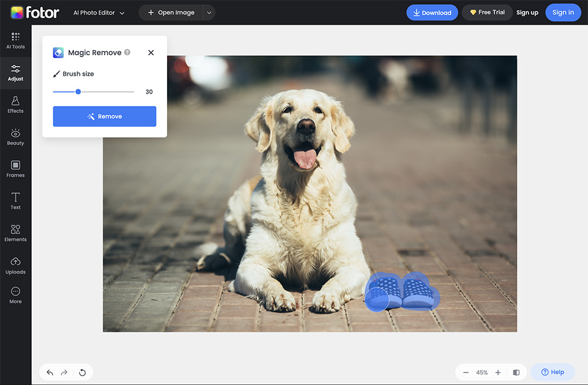
Task: Reset the image to original
Action: (82, 372)
